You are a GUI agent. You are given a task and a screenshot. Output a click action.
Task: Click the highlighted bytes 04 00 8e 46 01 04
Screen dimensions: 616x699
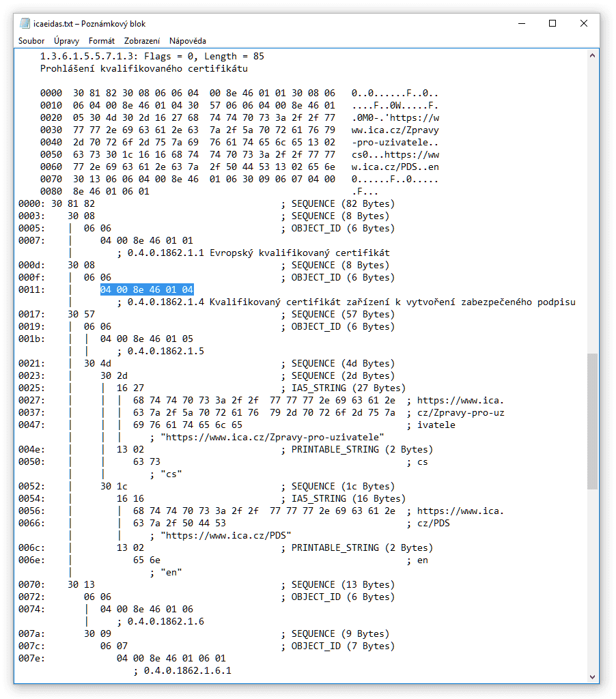click(x=147, y=289)
